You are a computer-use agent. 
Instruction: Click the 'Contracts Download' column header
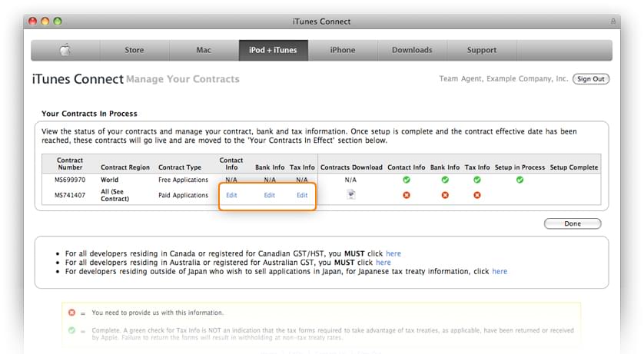(351, 167)
